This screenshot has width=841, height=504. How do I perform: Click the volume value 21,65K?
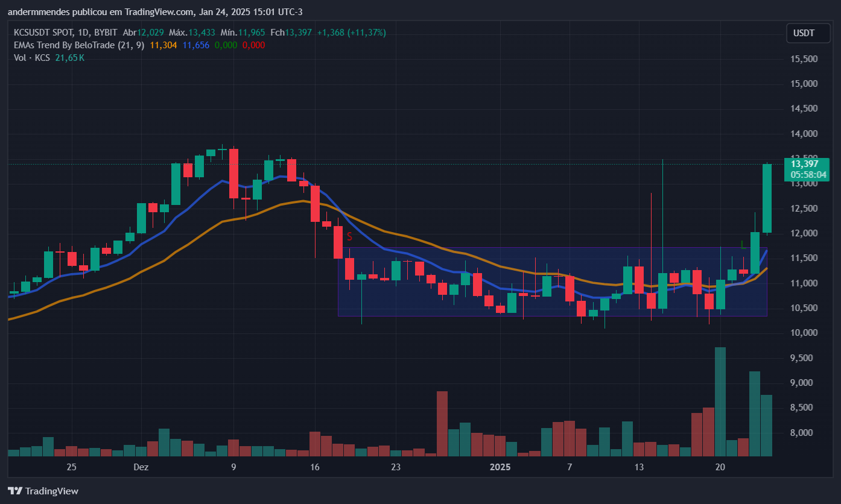click(71, 58)
